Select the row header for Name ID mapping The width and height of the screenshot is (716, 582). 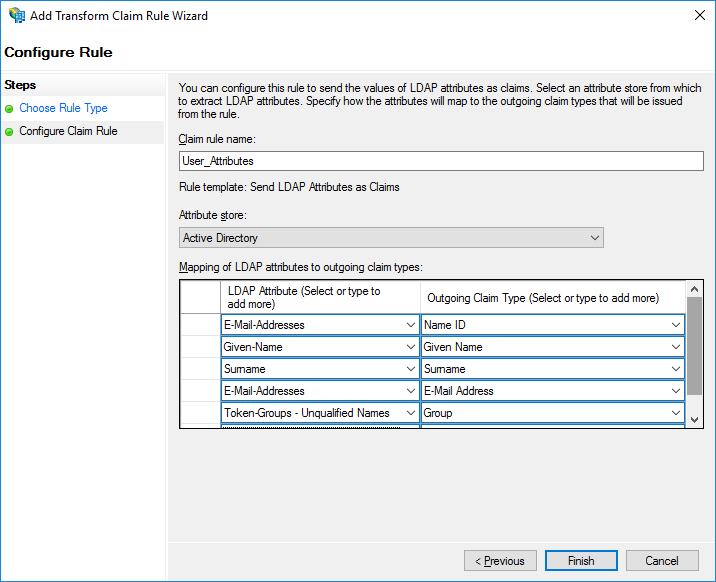tap(200, 325)
